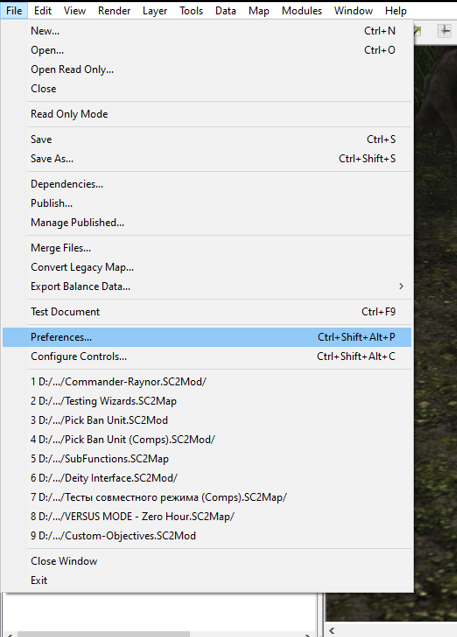Choose Save As...

click(207, 158)
